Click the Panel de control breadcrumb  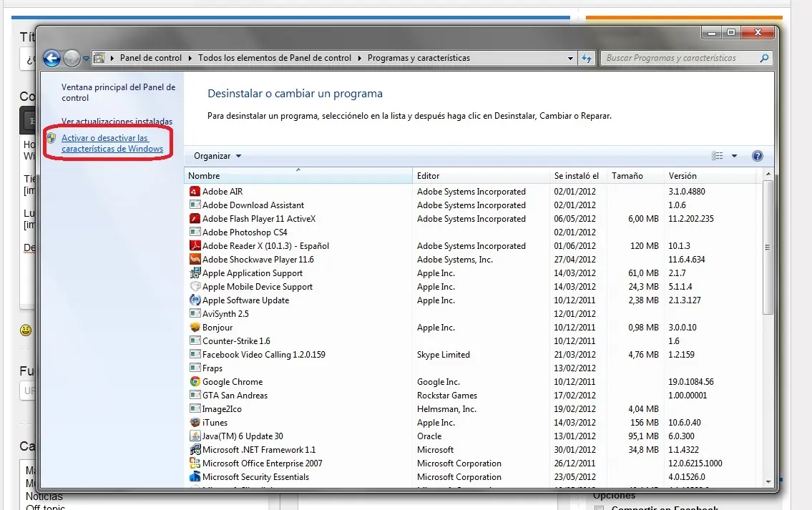point(151,58)
